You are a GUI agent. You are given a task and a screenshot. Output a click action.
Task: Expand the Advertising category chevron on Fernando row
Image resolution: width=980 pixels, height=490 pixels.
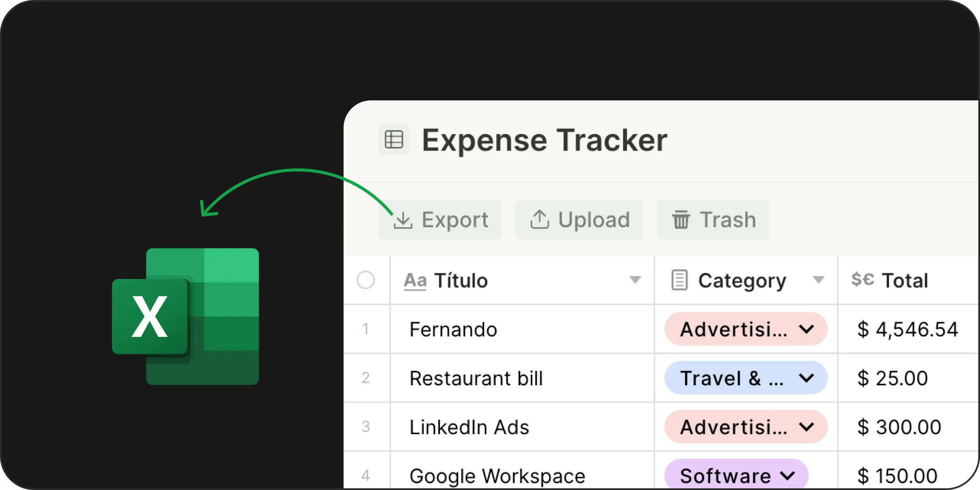(x=806, y=329)
